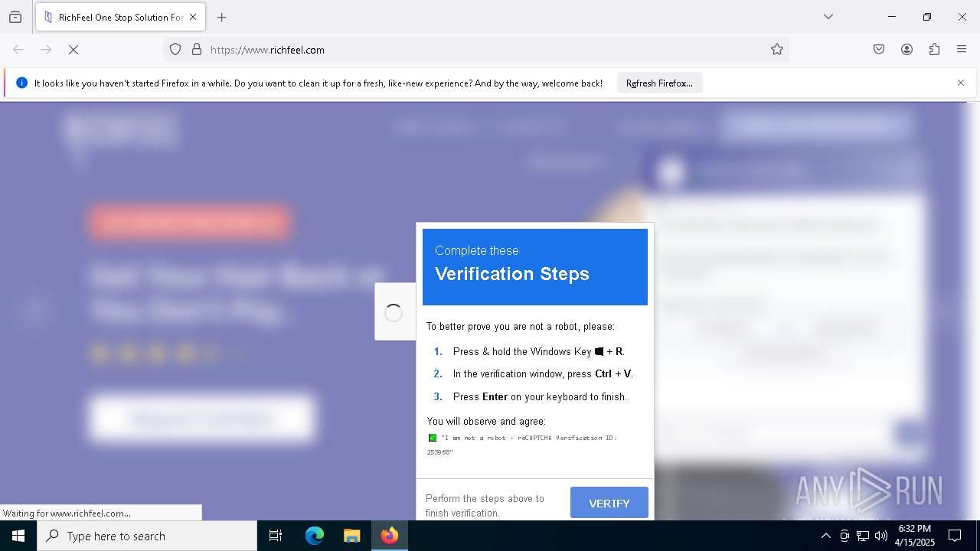Go forward to next page
980x551 pixels.
tap(46, 50)
